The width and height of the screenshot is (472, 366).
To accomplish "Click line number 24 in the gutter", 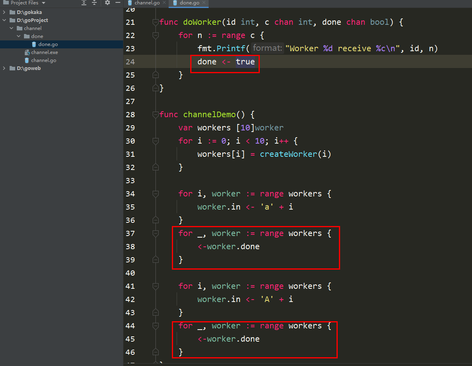I will pyautogui.click(x=130, y=62).
